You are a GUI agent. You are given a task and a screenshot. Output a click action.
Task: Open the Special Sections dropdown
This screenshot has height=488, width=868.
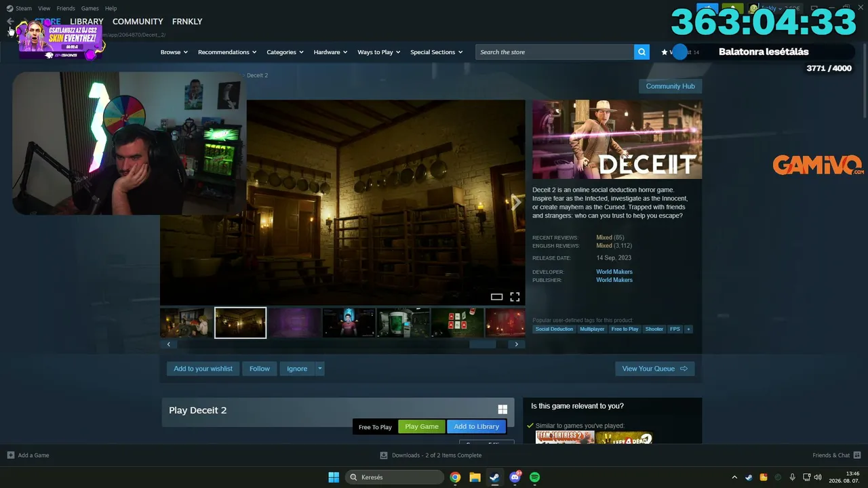coord(437,52)
